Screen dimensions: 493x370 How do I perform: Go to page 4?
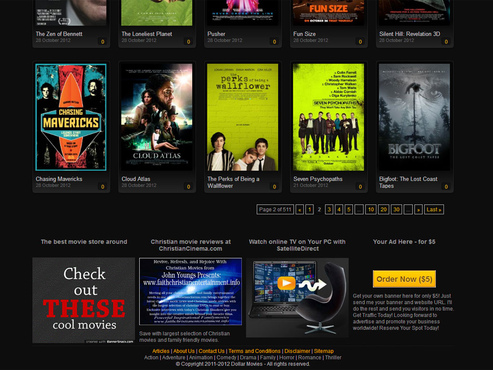click(x=339, y=210)
